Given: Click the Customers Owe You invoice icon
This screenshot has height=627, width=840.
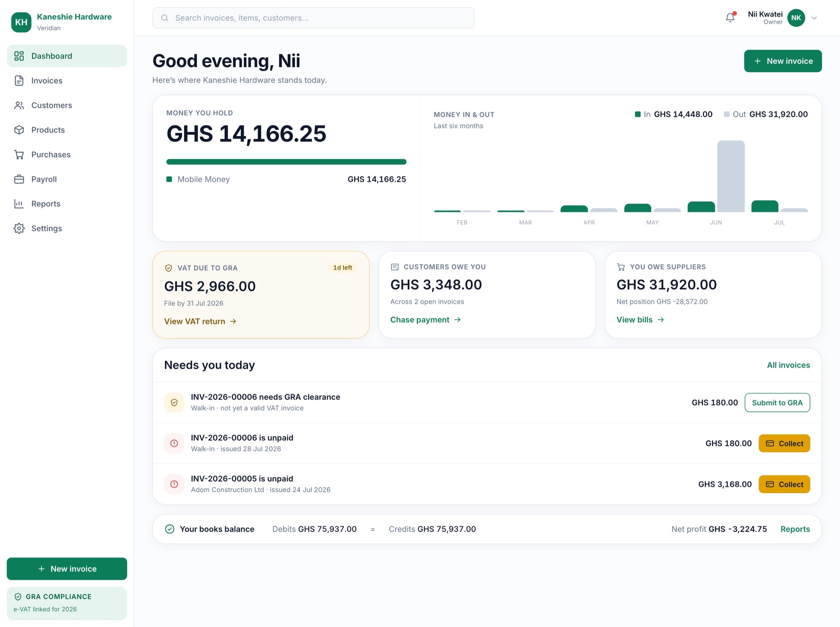Looking at the screenshot, I should pos(394,267).
